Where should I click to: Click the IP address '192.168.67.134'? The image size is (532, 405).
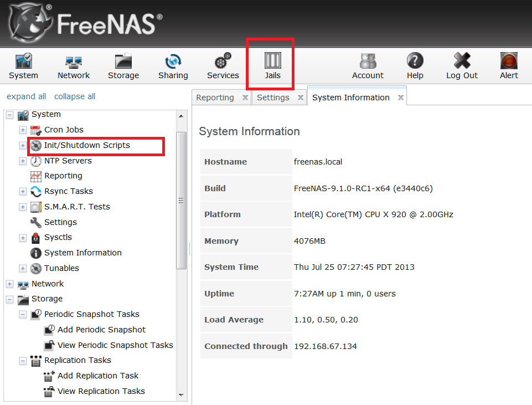click(x=326, y=346)
